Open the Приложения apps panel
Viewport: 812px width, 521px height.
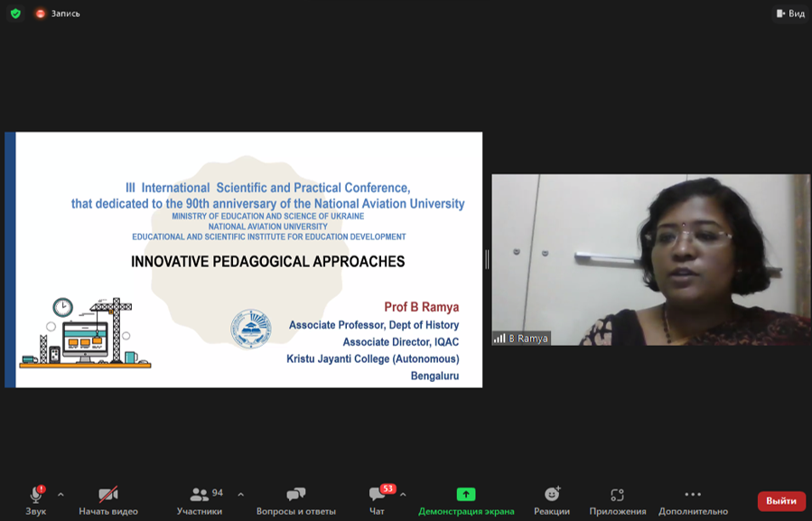pyautogui.click(x=618, y=499)
